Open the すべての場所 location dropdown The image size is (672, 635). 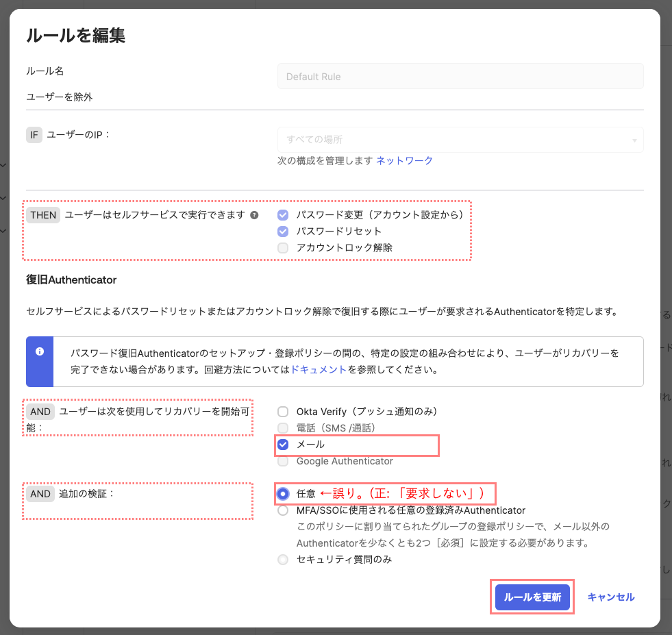click(x=459, y=140)
